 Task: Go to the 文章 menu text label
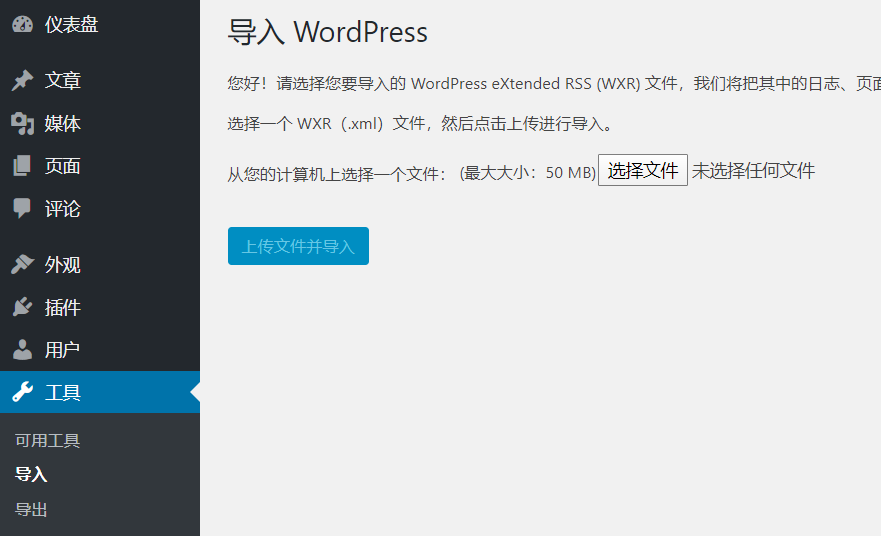pyautogui.click(x=63, y=81)
